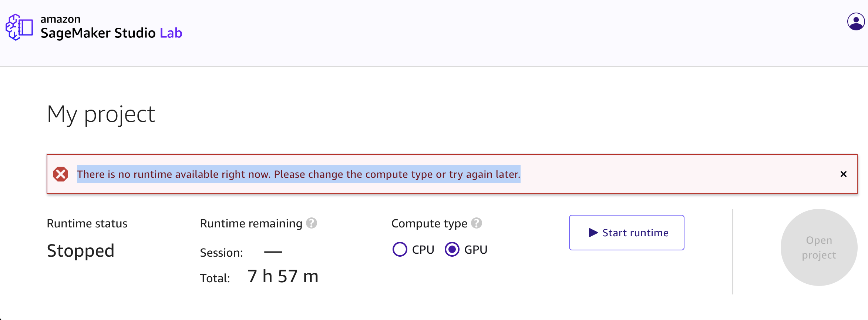Click the SageMaker Studio Lab logo icon
Image resolution: width=868 pixels, height=320 pixels.
click(19, 27)
